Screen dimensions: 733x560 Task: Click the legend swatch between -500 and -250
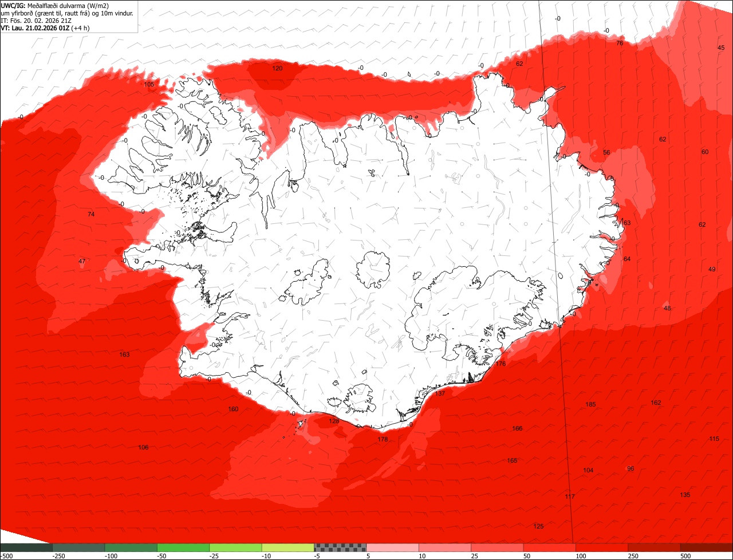pos(26,547)
